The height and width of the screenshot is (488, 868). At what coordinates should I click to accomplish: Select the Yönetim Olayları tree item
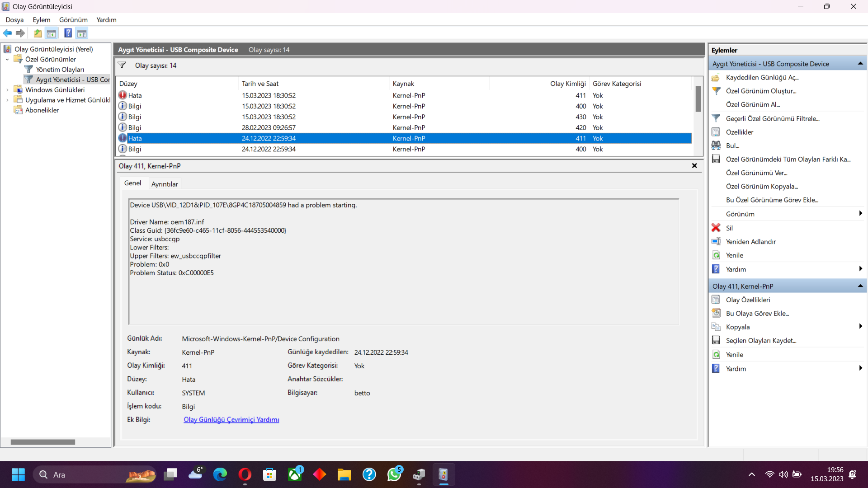[60, 70]
